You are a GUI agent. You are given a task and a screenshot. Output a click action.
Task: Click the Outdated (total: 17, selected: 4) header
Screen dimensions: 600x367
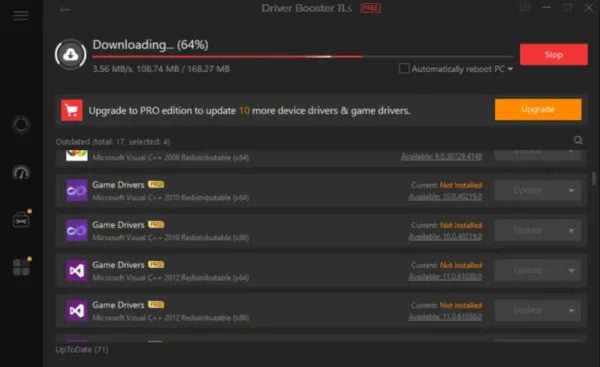click(x=113, y=142)
